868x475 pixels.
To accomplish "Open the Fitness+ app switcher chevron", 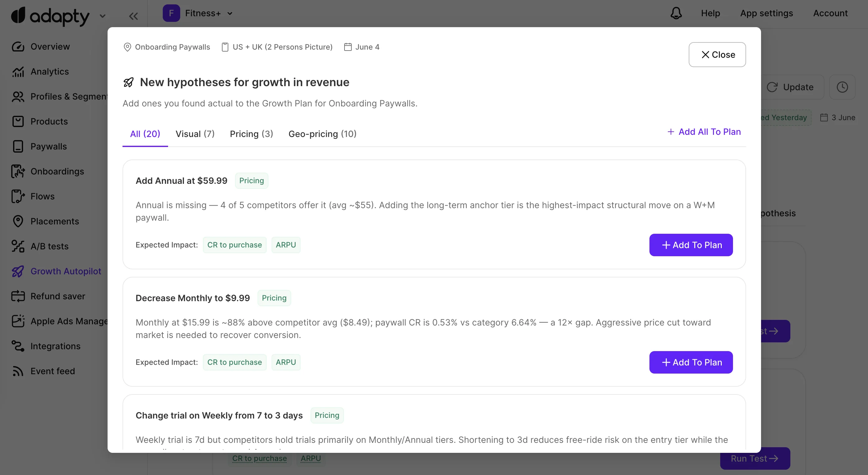I will click(230, 13).
